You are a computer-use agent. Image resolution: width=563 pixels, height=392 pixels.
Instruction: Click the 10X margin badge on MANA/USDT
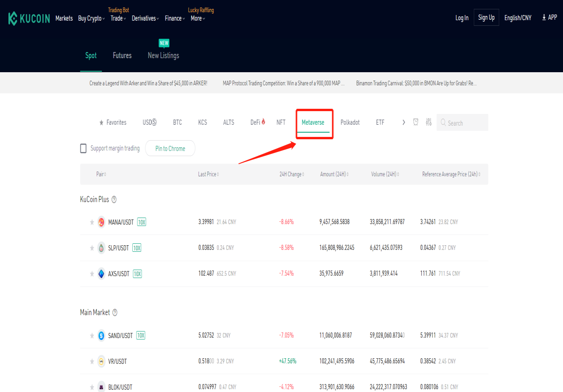click(x=142, y=222)
